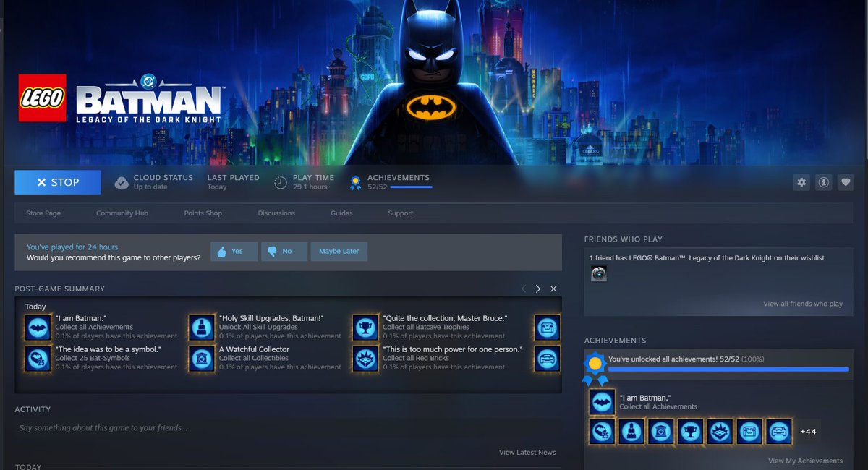Open View My Achievements link
Image resolution: width=868 pixels, height=470 pixels.
pos(805,461)
